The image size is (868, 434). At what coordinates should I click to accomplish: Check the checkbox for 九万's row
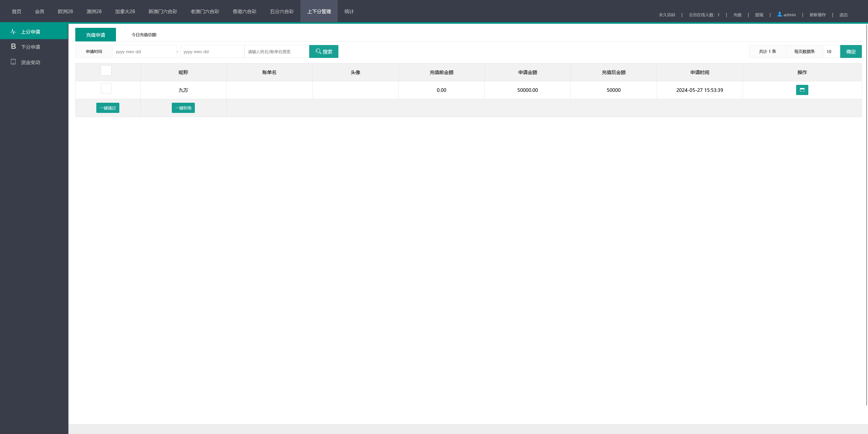(x=106, y=89)
